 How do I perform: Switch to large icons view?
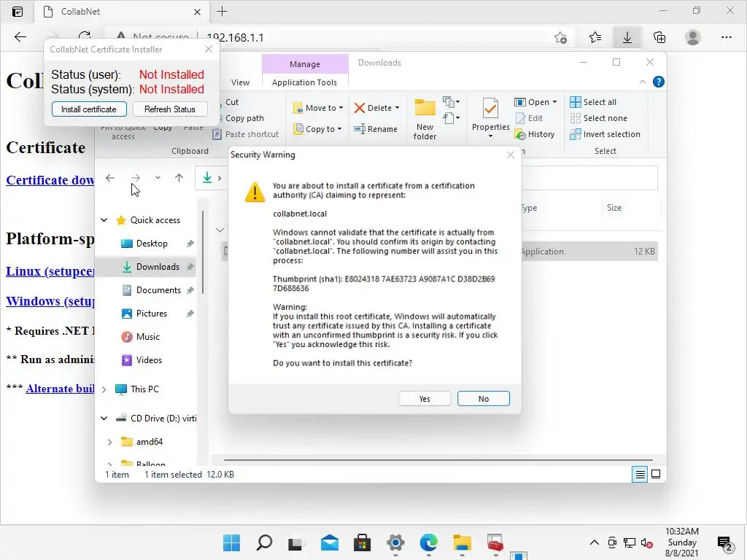coord(656,474)
